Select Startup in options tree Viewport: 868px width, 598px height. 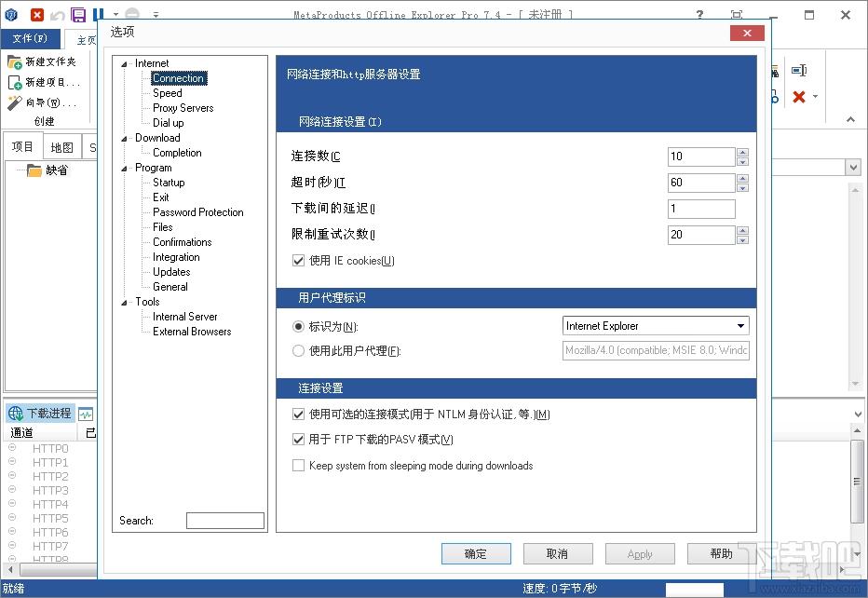click(169, 183)
